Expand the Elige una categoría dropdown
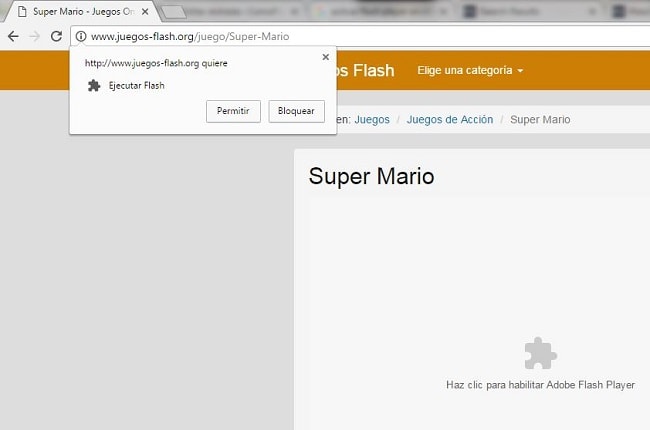Image resolution: width=650 pixels, height=430 pixels. pyautogui.click(x=470, y=70)
